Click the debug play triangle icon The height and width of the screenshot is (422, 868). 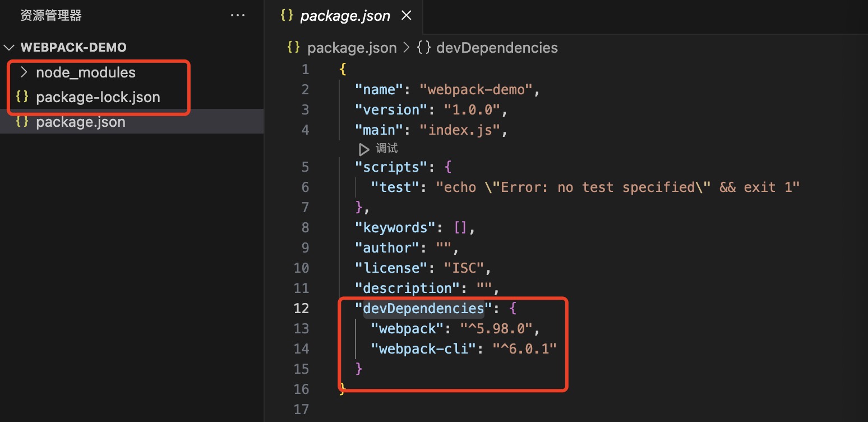[364, 149]
